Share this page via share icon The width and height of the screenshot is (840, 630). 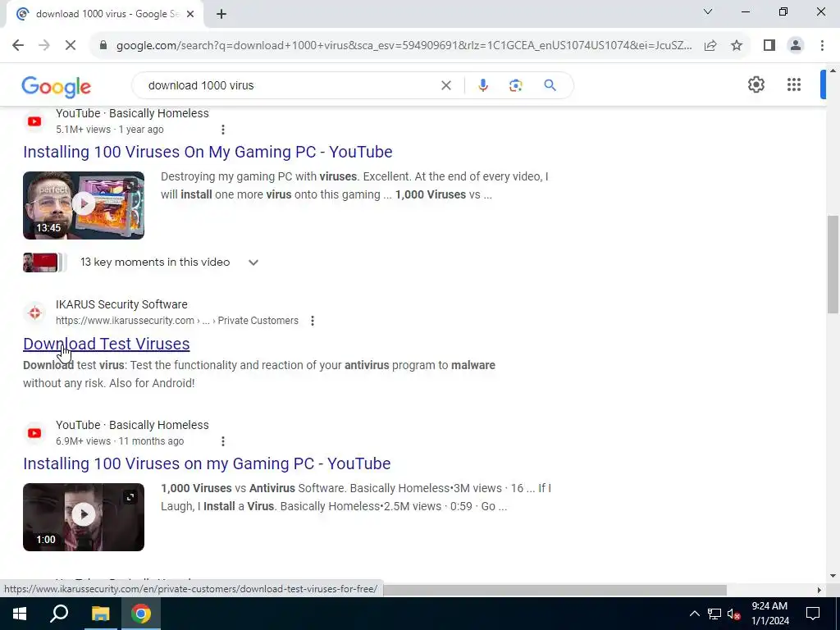click(710, 46)
